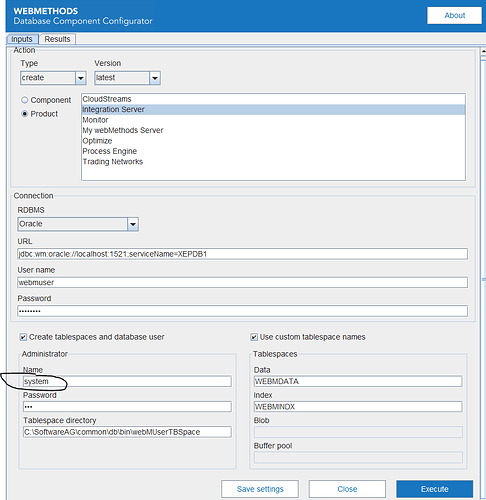Select the Component radio button
This screenshot has height=500, width=486.
click(x=24, y=100)
